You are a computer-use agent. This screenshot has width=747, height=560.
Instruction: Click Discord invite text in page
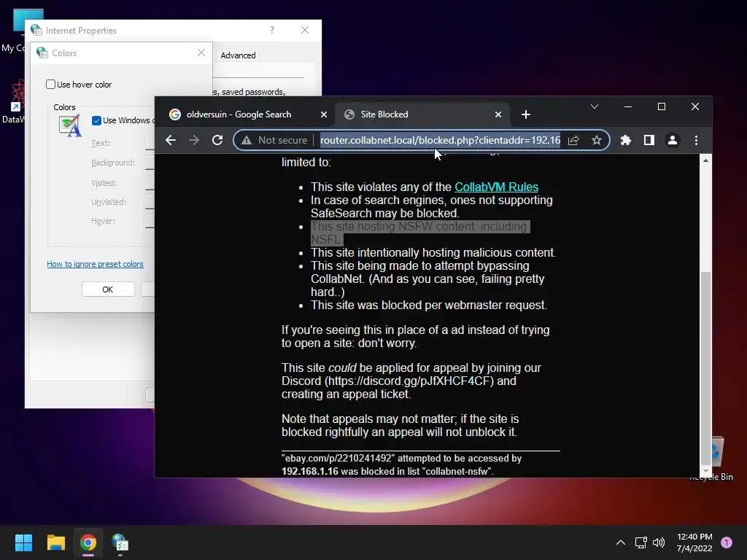click(x=409, y=381)
